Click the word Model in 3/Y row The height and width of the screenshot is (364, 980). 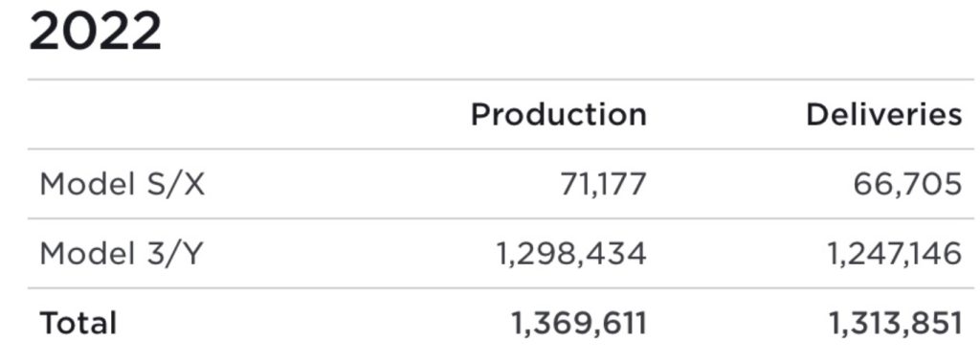click(83, 255)
